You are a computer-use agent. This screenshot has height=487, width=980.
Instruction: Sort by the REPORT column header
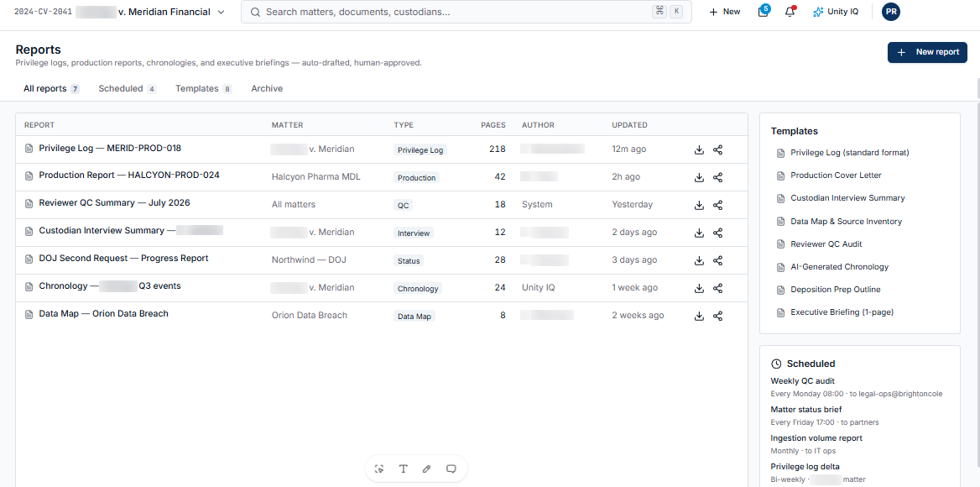coord(39,125)
